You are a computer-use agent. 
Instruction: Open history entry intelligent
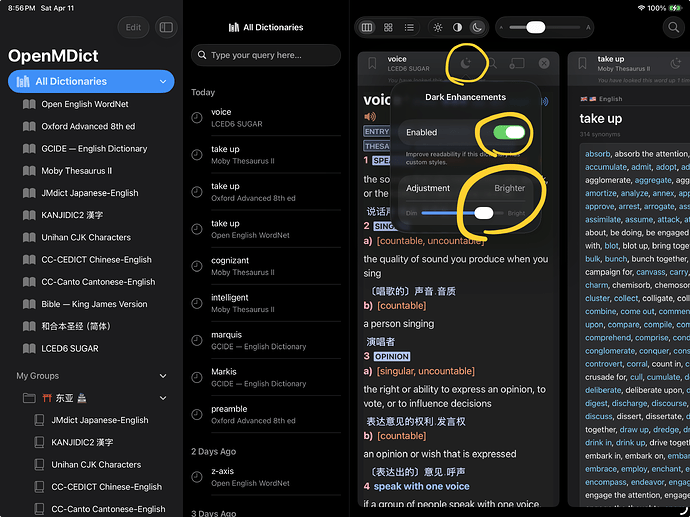tap(266, 303)
